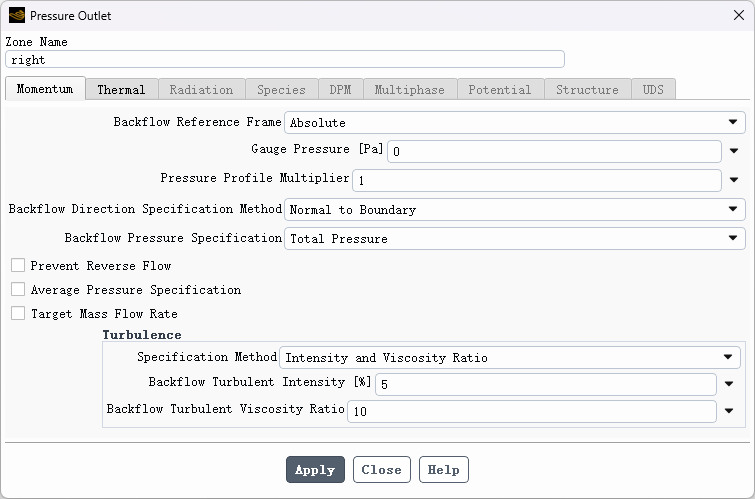The width and height of the screenshot is (755, 499).
Task: Enable Prevent Reverse Flow checkbox
Action: (18, 266)
